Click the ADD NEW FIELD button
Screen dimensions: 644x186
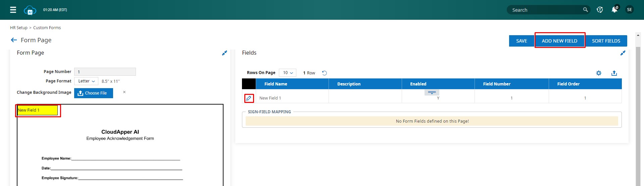[x=559, y=41]
